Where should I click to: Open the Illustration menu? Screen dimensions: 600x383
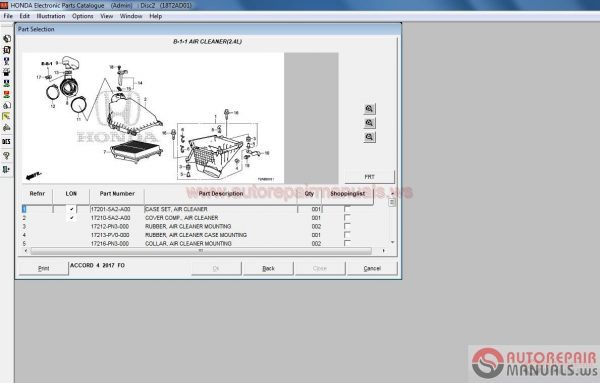click(x=51, y=16)
